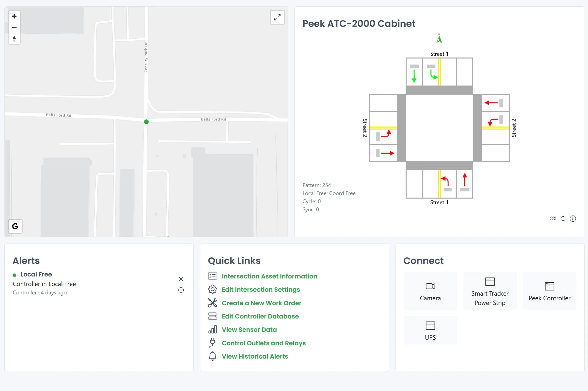Refresh the cabinet intersection diagram
588x391 pixels.
point(563,218)
